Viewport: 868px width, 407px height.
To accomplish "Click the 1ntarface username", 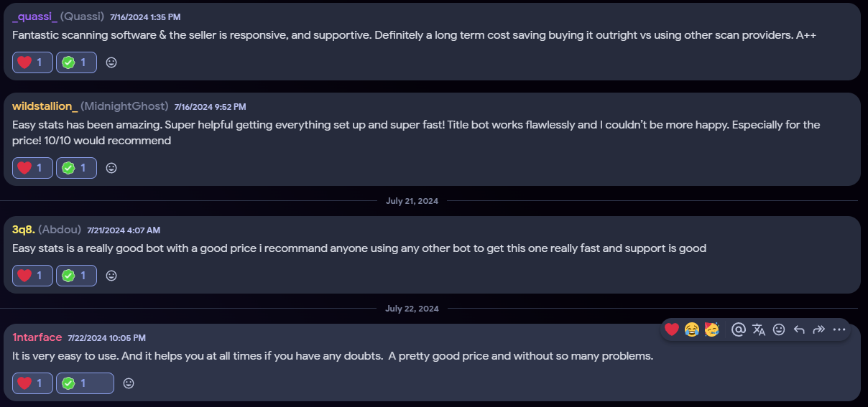I will [37, 337].
